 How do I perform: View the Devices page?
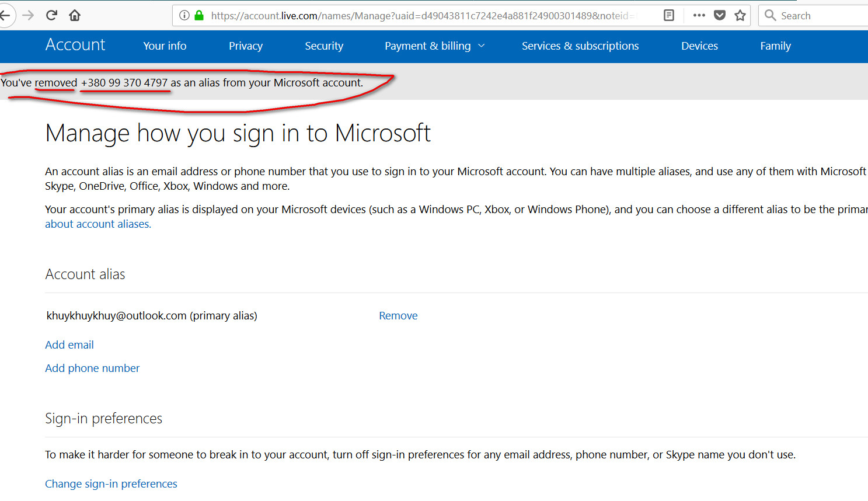pyautogui.click(x=699, y=46)
